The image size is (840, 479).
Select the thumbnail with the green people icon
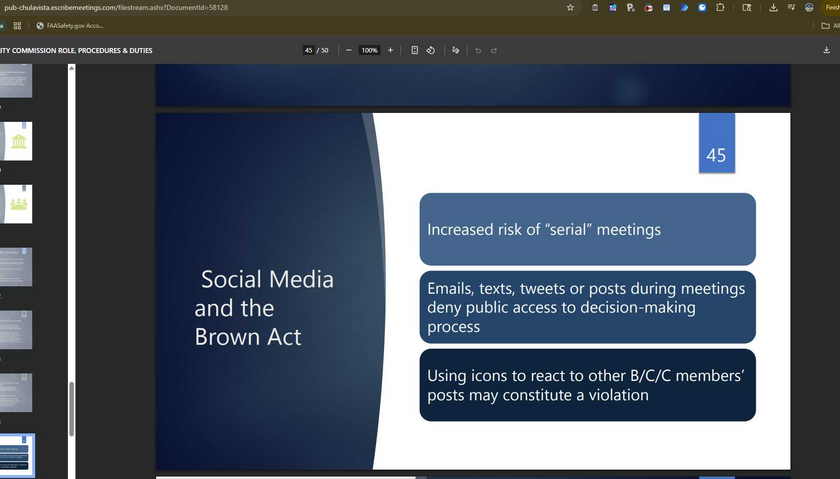(x=17, y=204)
